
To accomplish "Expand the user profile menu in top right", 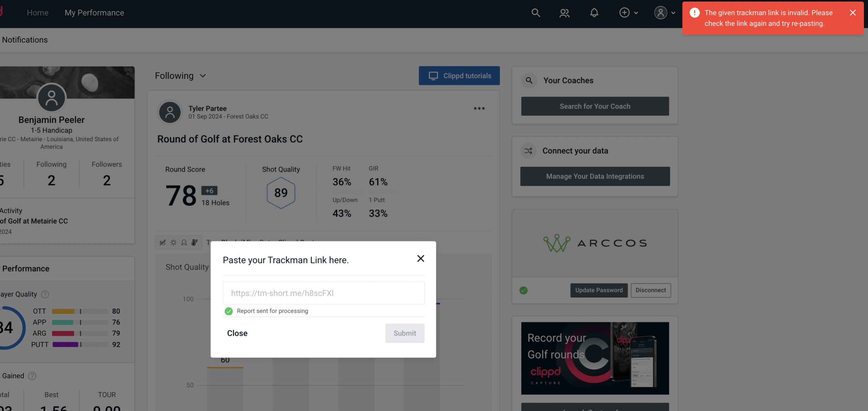I will point(664,12).
